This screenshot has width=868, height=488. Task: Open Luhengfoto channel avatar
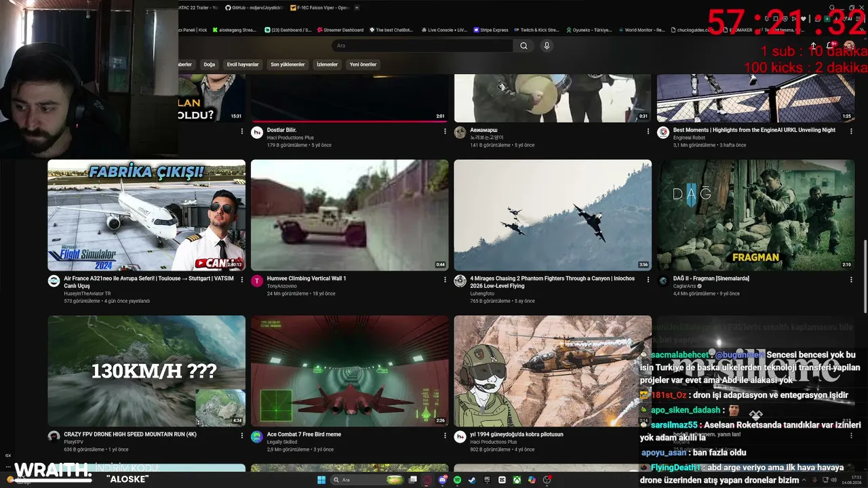tap(460, 281)
